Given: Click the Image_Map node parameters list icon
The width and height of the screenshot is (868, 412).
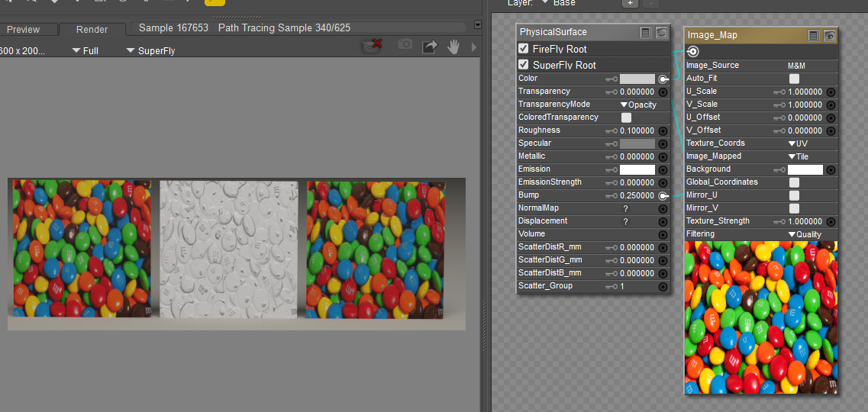Looking at the screenshot, I should 814,35.
